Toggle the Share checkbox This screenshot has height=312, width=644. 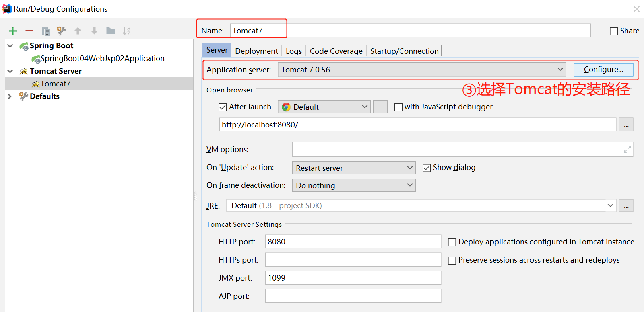tap(614, 31)
